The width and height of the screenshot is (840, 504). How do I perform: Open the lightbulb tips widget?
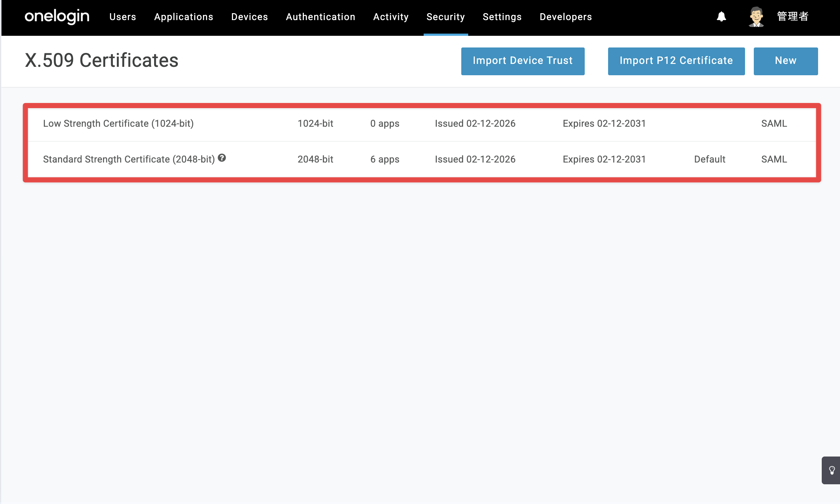click(832, 470)
